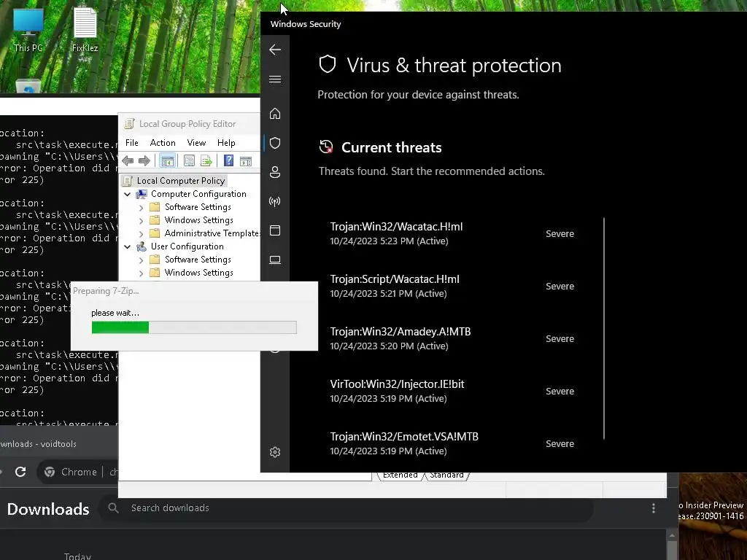
Task: Click Back arrow in Group Policy toolbar
Action: pyautogui.click(x=128, y=161)
